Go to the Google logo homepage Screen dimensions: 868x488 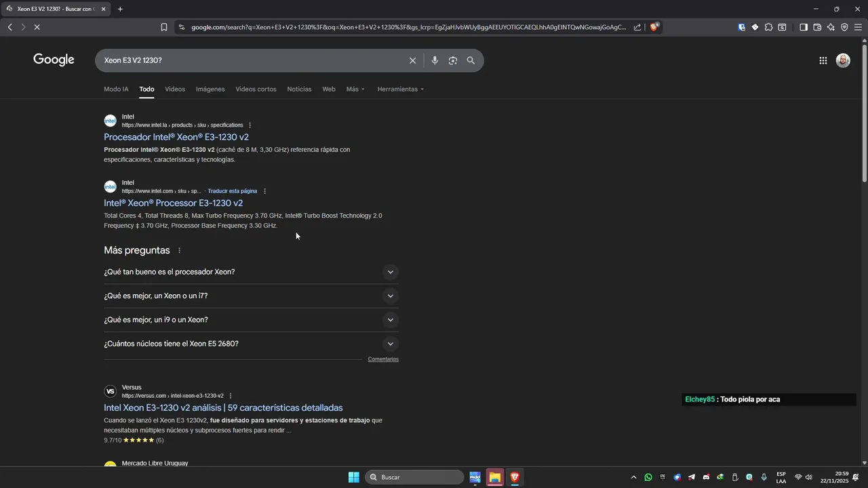(54, 60)
